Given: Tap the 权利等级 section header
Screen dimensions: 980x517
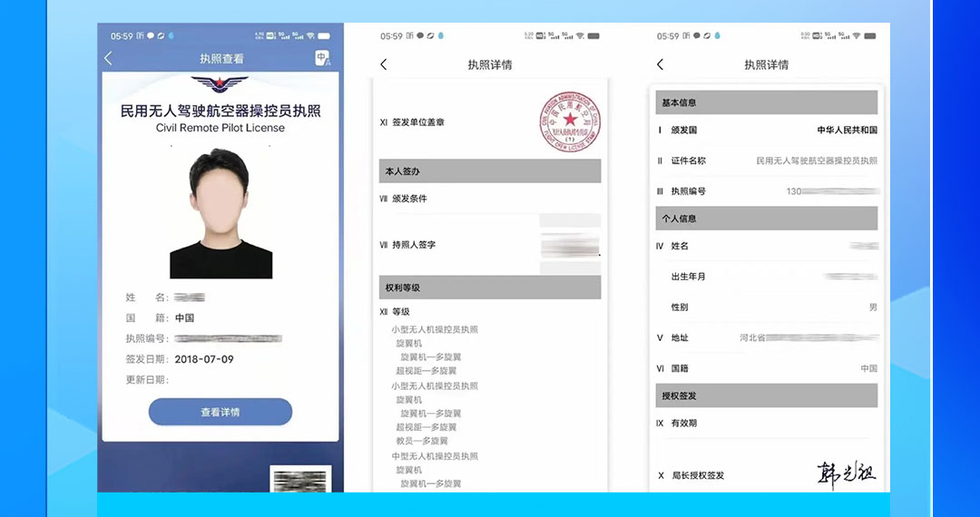Looking at the screenshot, I should tap(490, 288).
